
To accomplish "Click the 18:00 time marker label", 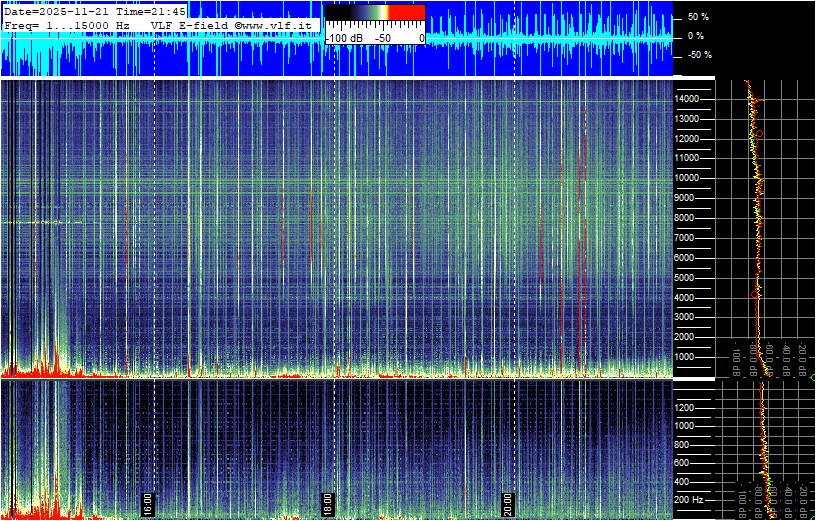I will pos(327,503).
